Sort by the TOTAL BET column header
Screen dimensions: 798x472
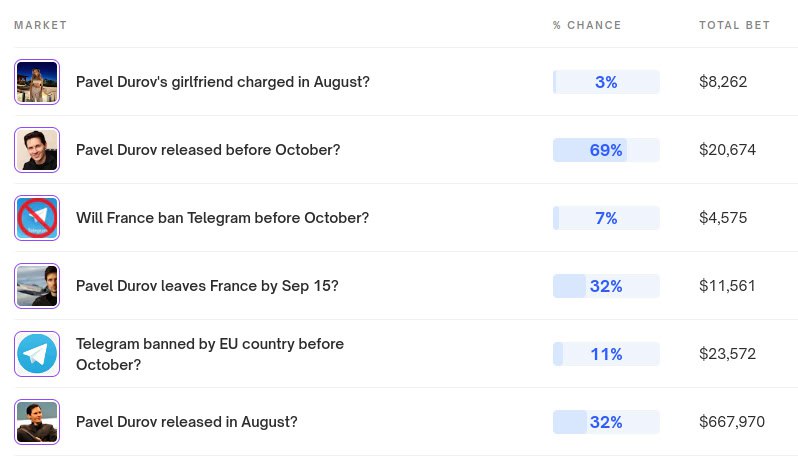click(x=734, y=25)
